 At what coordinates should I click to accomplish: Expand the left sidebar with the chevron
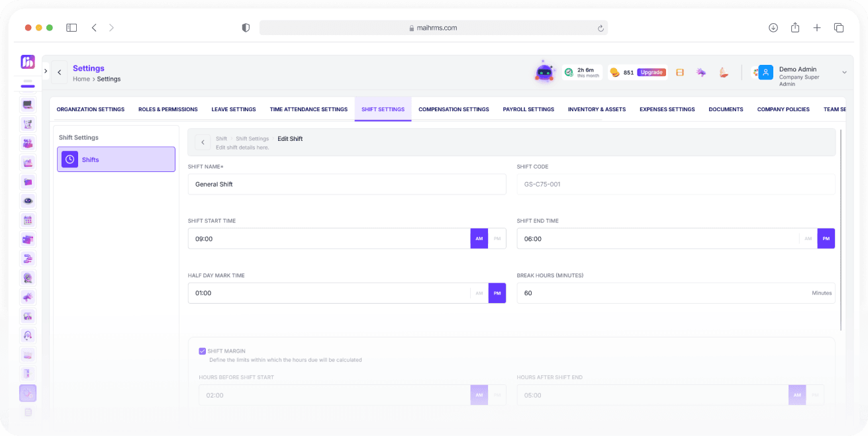[x=46, y=71]
